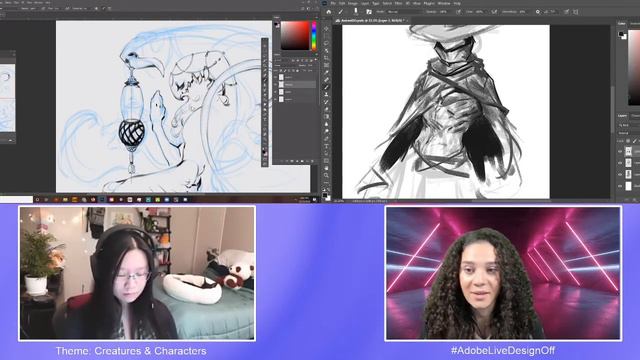Pick a color in left window color field
This screenshot has width=640, height=360.
[295, 36]
